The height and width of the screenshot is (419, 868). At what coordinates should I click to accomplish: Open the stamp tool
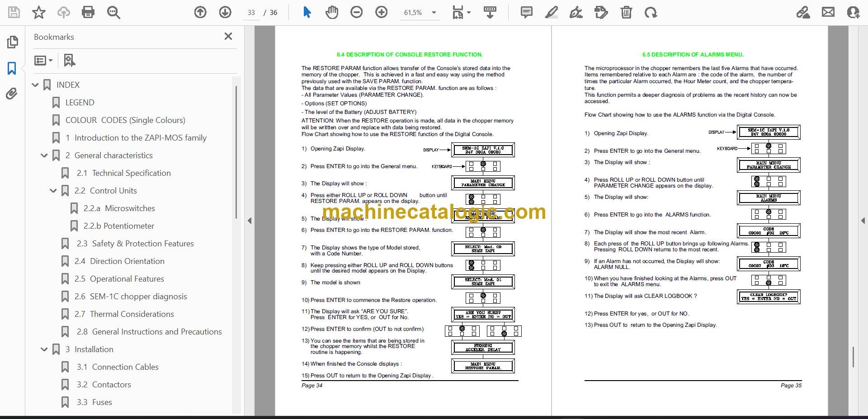click(x=601, y=12)
